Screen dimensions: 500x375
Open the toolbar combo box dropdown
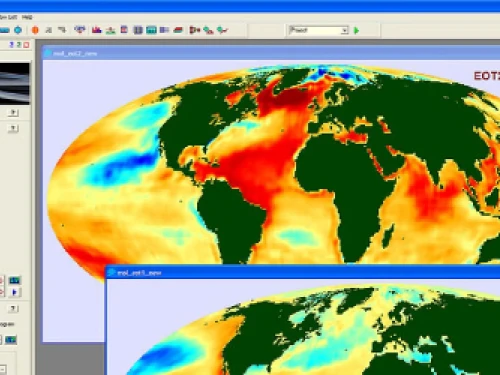345,31
